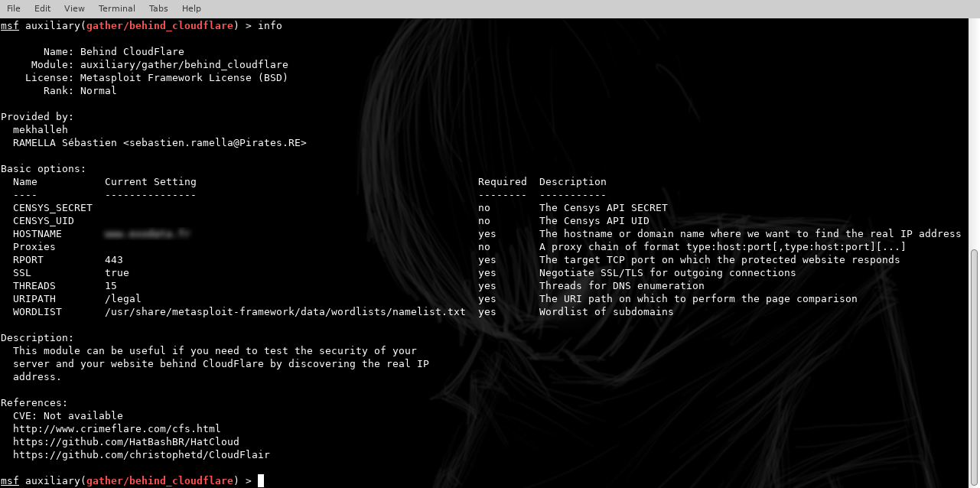Click the proxy chain format description

click(x=723, y=247)
